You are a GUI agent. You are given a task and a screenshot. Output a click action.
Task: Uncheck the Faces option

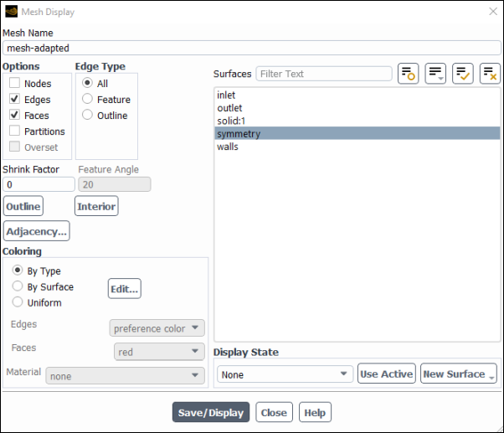pos(14,115)
